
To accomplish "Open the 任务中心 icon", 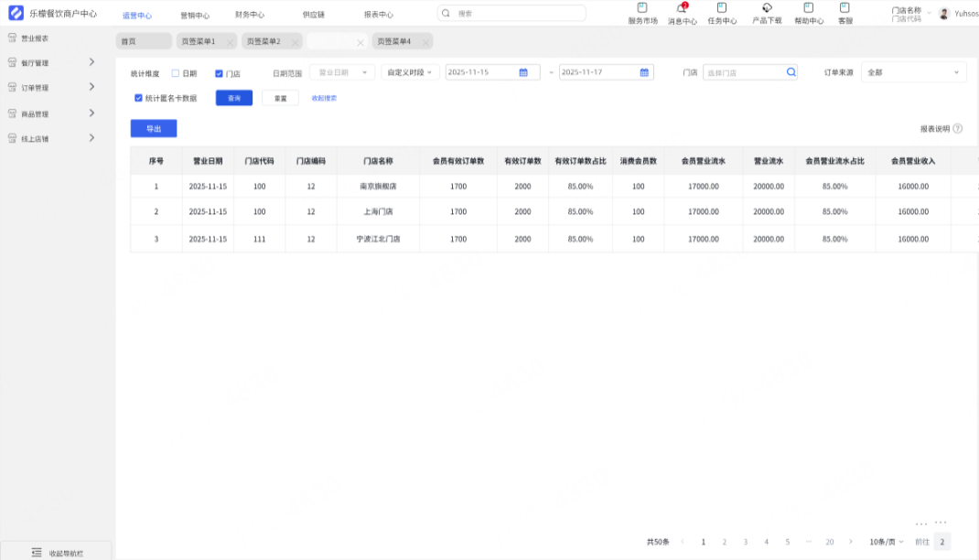I will pos(722,7).
